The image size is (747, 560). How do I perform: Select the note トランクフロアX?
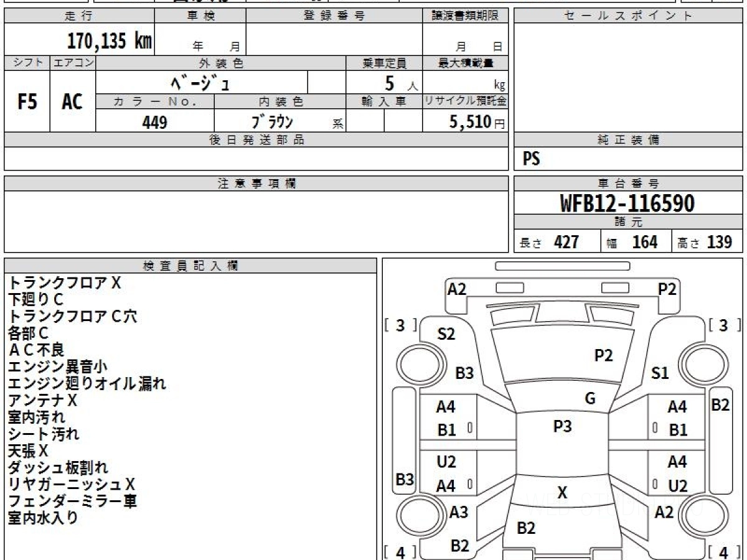(64, 283)
